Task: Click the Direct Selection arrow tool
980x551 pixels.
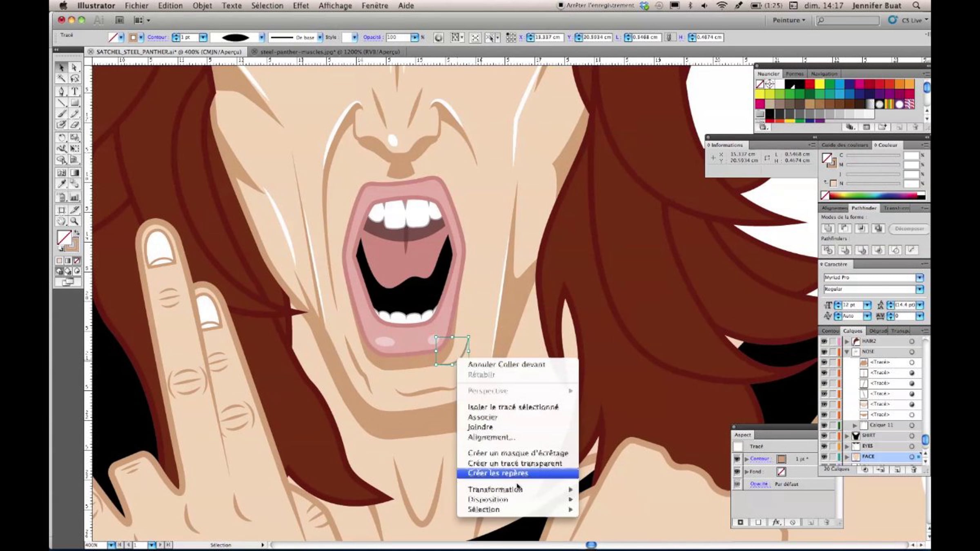Action: point(75,67)
